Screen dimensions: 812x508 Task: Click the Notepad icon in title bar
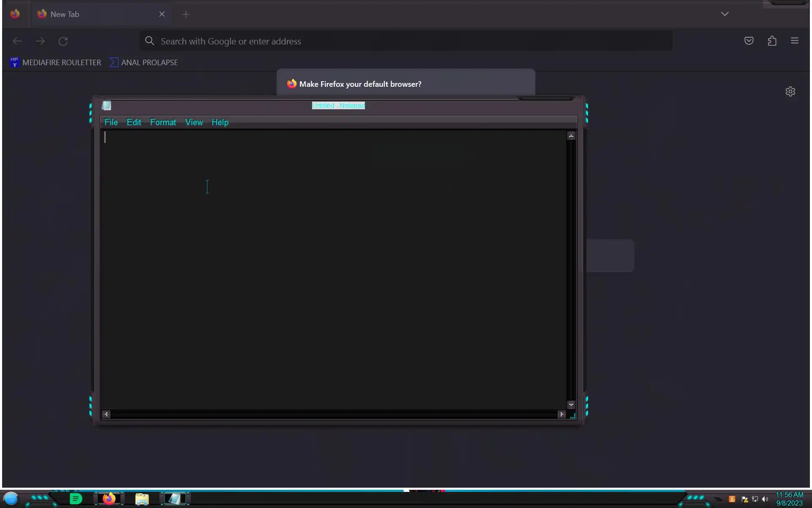(x=107, y=105)
